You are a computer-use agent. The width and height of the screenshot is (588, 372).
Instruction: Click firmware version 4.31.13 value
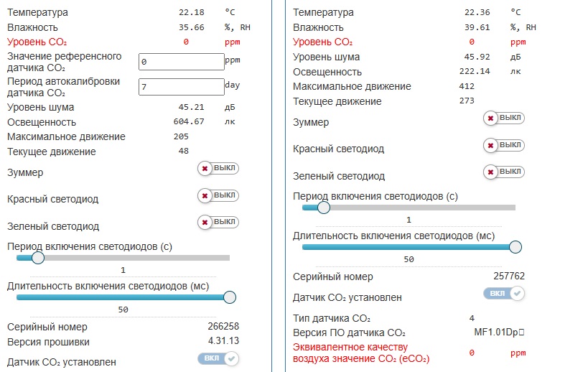coord(223,341)
